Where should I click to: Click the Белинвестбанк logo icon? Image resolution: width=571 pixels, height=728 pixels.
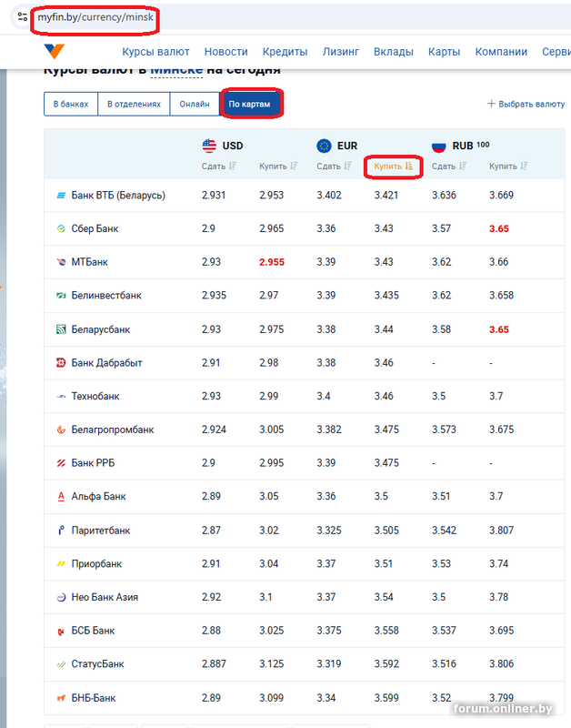pyautogui.click(x=61, y=295)
